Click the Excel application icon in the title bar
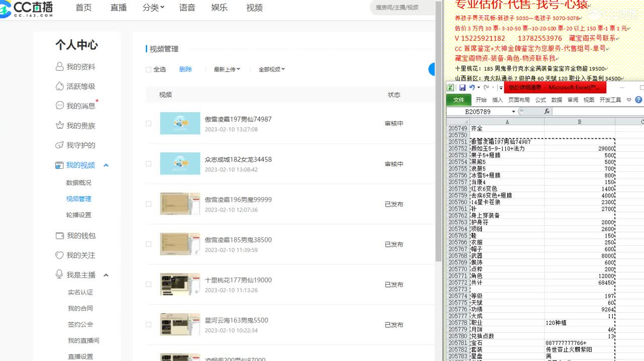The height and width of the screenshot is (361, 644). click(x=451, y=87)
